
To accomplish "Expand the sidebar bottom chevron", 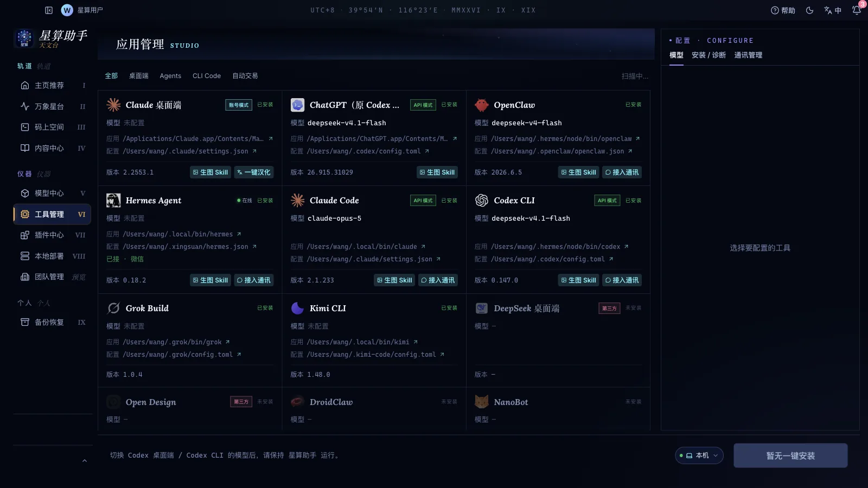I will 84,461.
